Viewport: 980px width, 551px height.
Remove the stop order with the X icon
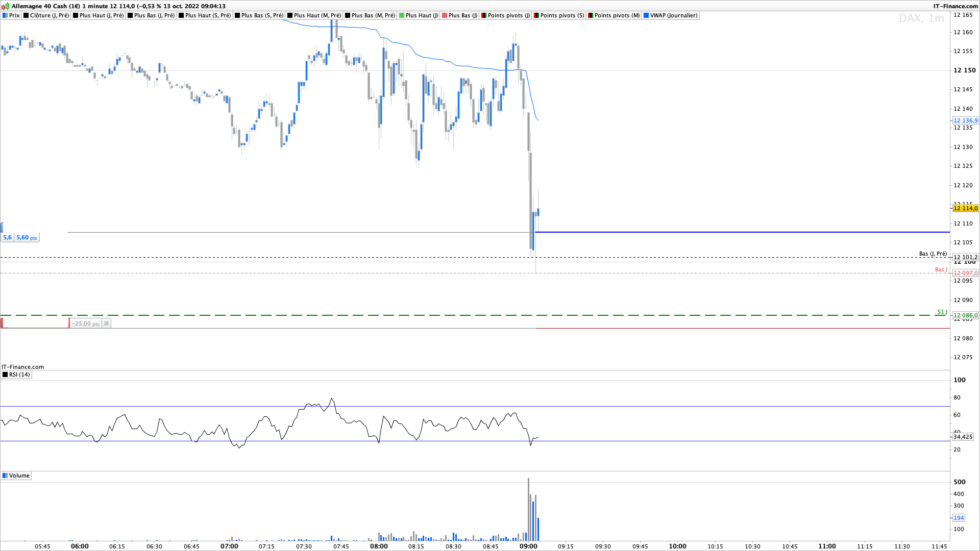pyautogui.click(x=106, y=323)
